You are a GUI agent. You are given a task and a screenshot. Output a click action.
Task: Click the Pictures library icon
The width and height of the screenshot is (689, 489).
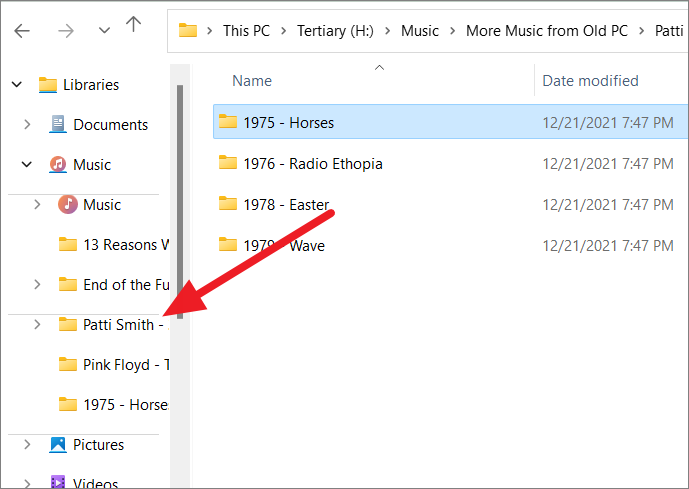58,444
